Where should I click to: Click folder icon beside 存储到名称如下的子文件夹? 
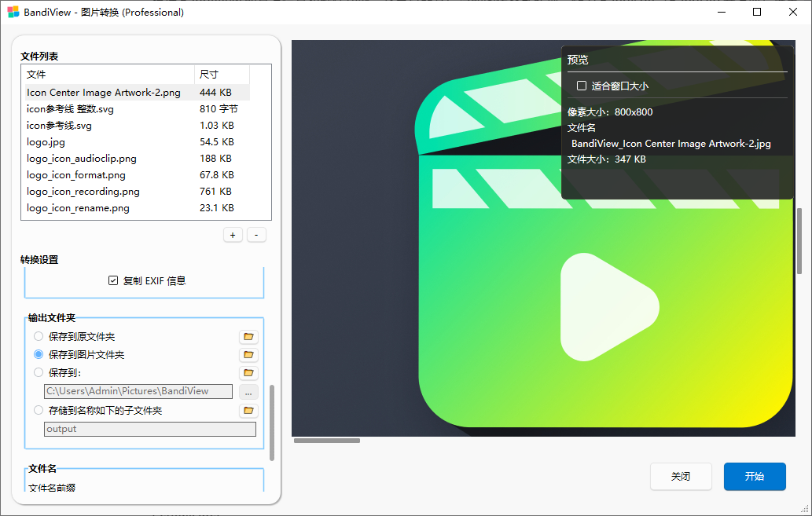pyautogui.click(x=248, y=411)
